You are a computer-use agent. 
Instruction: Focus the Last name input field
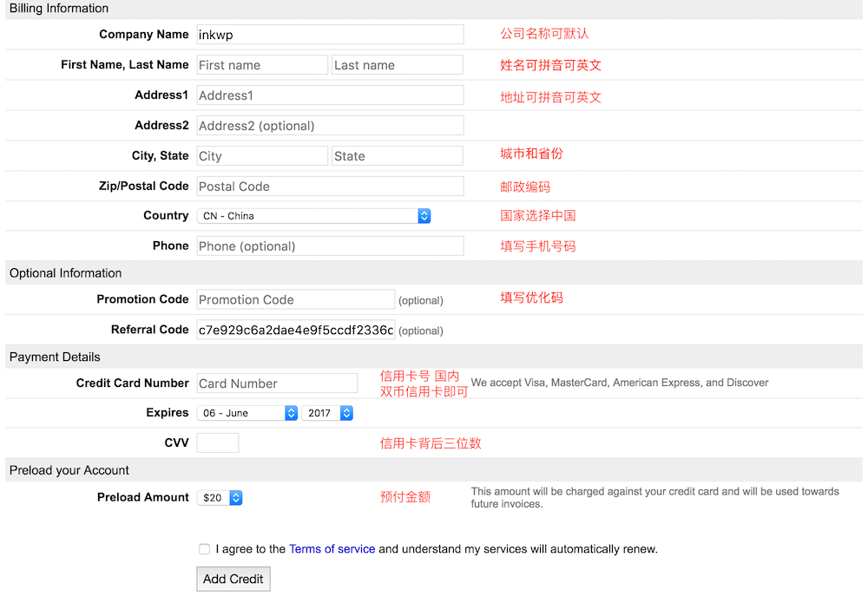pyautogui.click(x=397, y=65)
